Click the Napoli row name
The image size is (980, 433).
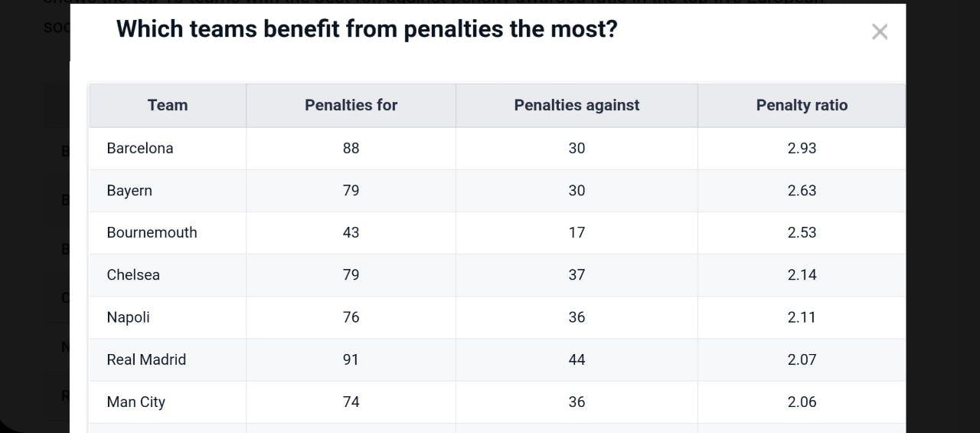[x=128, y=317]
